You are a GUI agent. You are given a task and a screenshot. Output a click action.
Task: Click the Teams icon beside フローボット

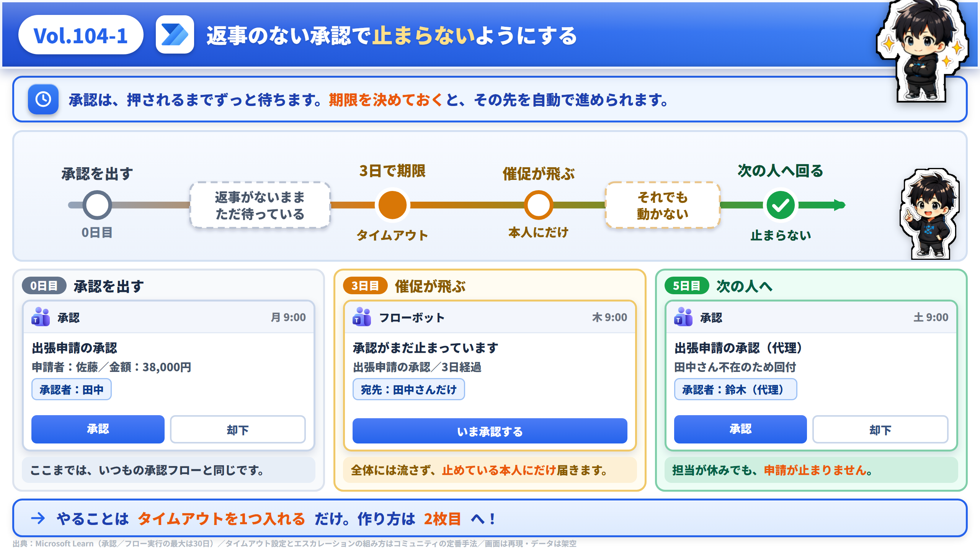362,317
